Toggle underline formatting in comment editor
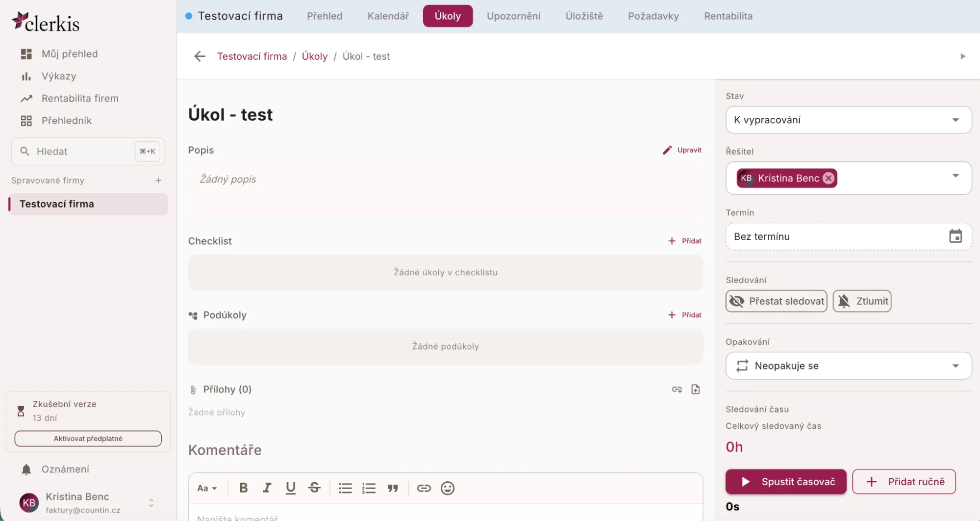Screen dimensions: 980x521 tap(290, 488)
